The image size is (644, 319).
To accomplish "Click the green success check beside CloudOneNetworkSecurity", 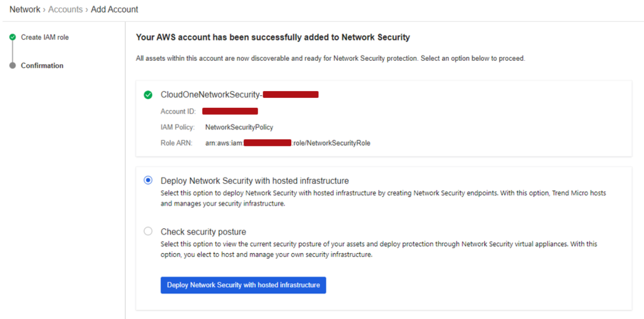I will coord(148,95).
